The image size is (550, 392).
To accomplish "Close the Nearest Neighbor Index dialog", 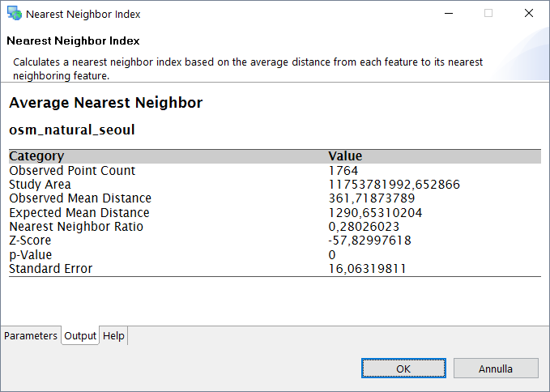I will 528,14.
